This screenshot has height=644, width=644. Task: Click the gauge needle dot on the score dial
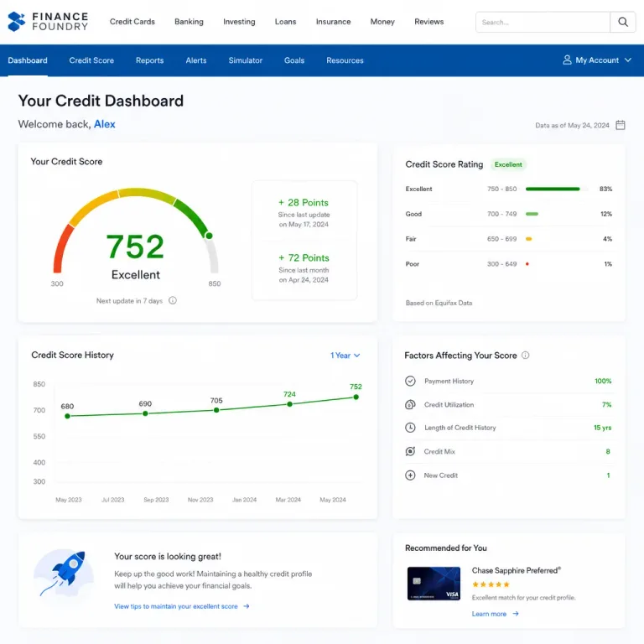click(x=209, y=236)
